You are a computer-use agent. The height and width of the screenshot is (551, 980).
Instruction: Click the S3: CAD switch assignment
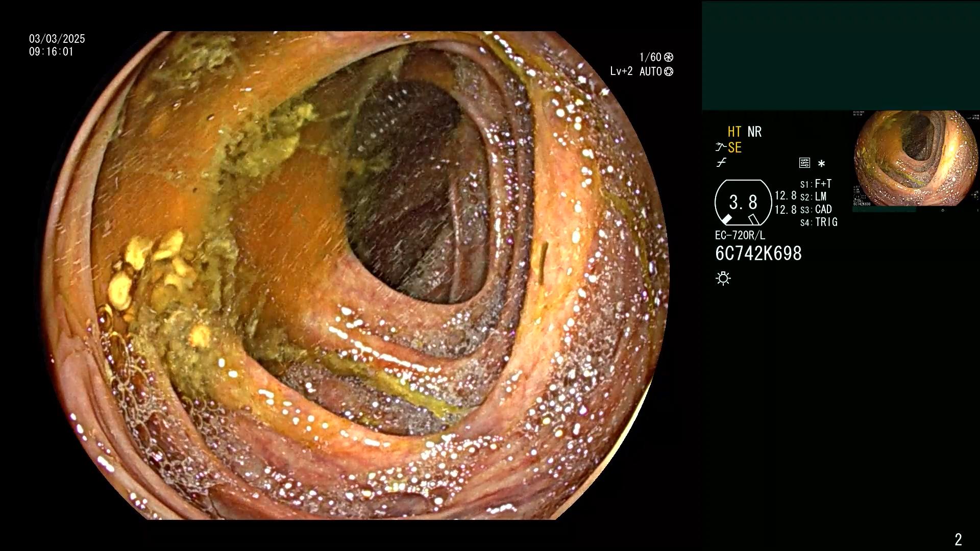click(816, 210)
